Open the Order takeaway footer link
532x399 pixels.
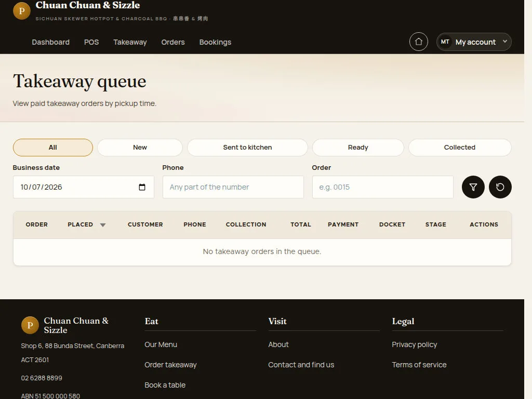pos(170,365)
